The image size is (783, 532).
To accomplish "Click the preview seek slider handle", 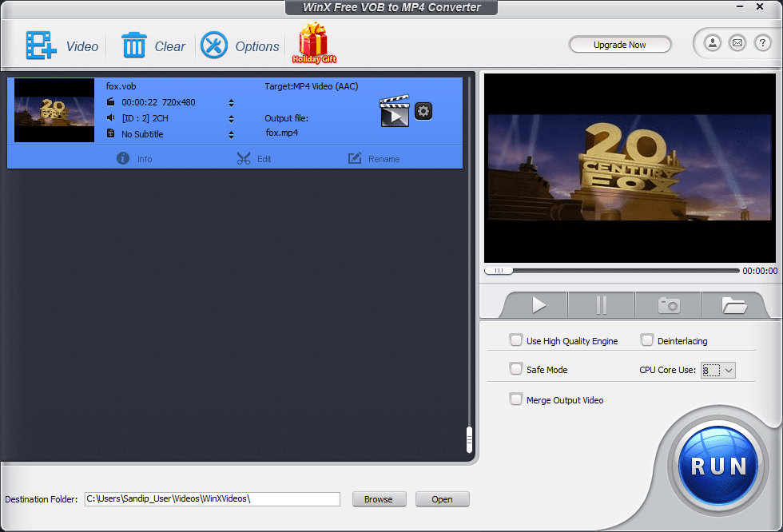I will click(499, 271).
